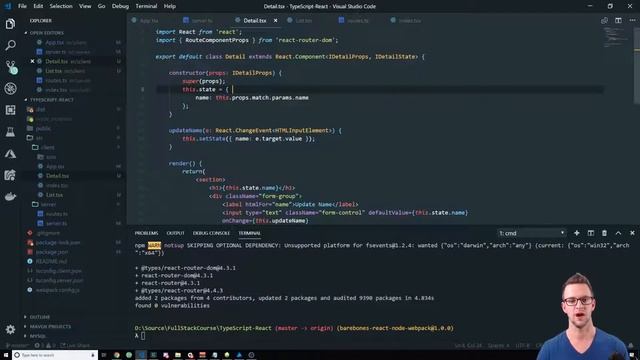Open the Search view in activity bar
Viewport: 640px width, 360px height.
[10, 45]
